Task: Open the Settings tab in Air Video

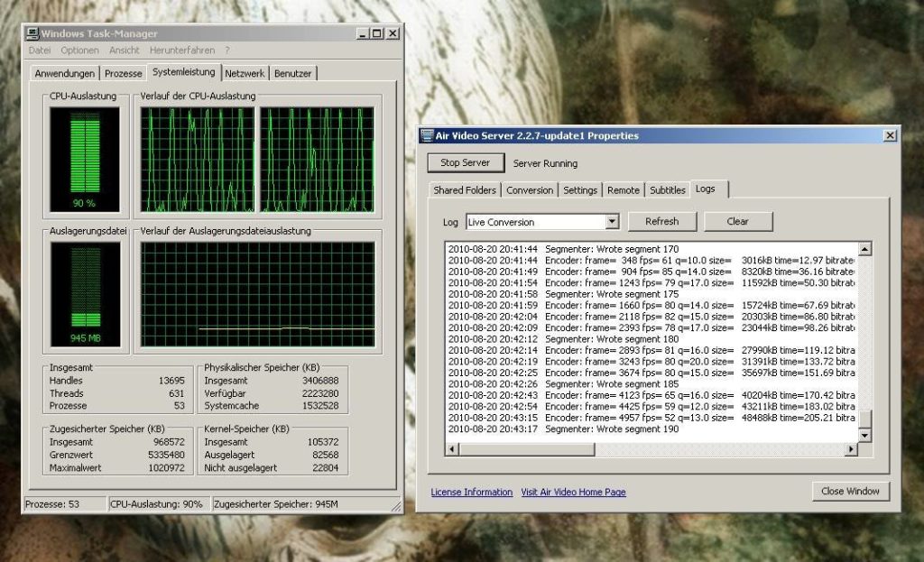Action: point(580,190)
